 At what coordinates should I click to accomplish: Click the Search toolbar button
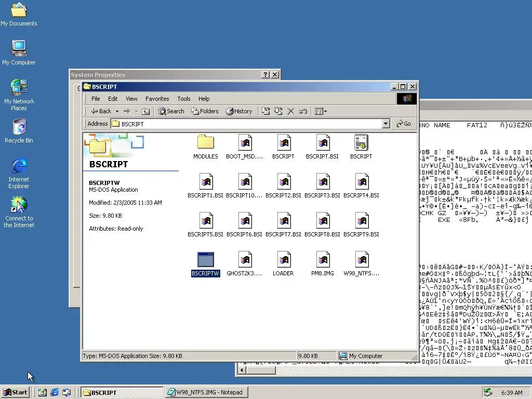171,111
